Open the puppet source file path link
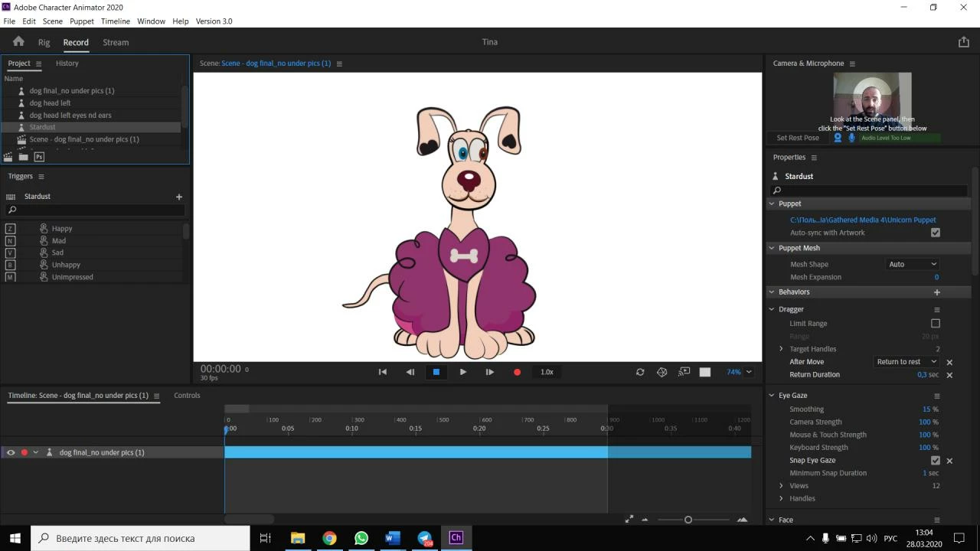Screen dimensions: 980x551 pos(863,220)
